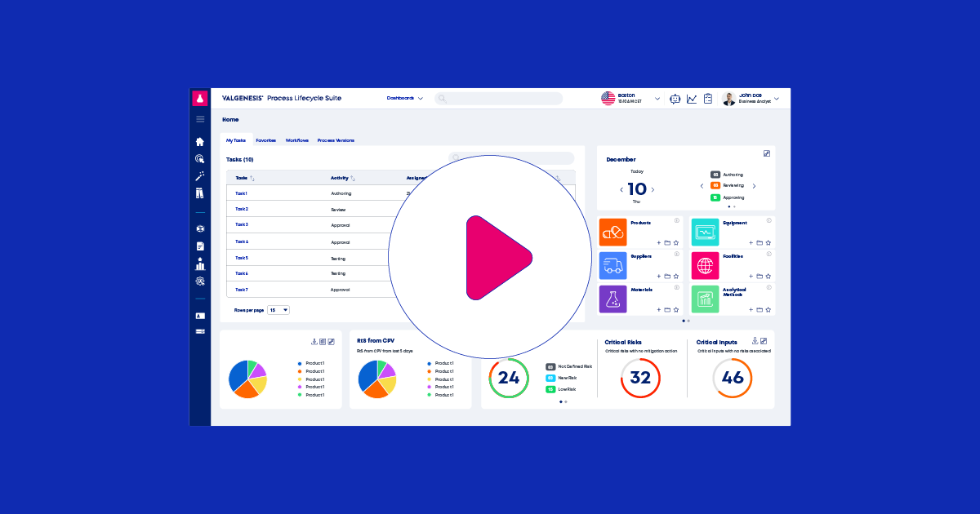Click the Home icon in the sidebar
This screenshot has width=980, height=514.
click(200, 142)
